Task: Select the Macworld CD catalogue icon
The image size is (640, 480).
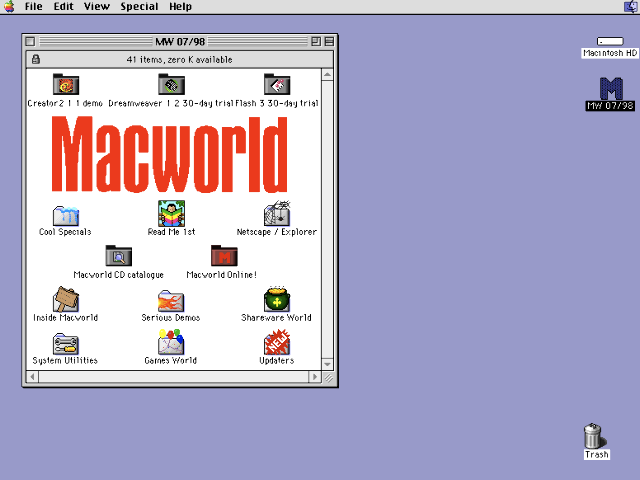Action: click(x=119, y=256)
